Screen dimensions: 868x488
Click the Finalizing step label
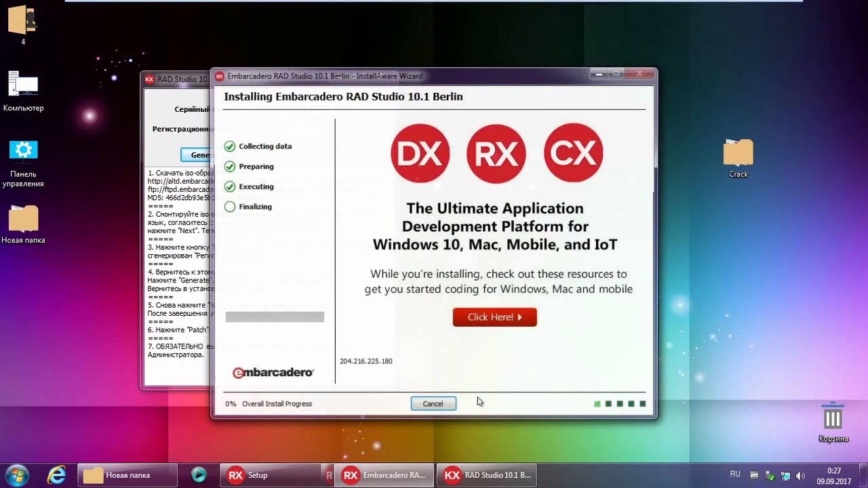(255, 207)
